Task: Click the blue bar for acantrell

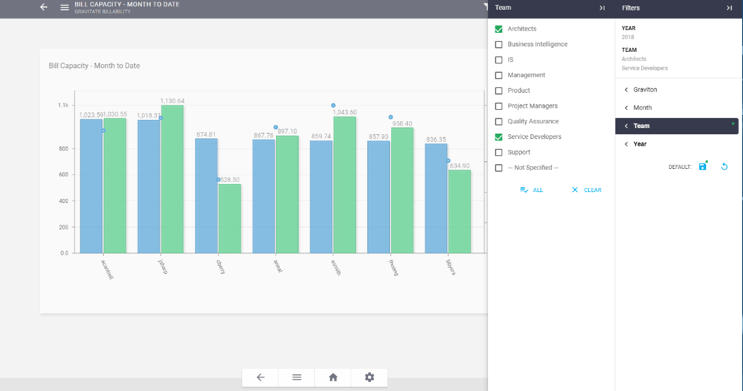Action: pyautogui.click(x=91, y=186)
